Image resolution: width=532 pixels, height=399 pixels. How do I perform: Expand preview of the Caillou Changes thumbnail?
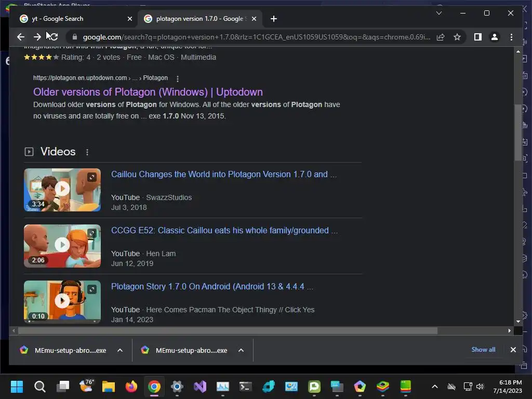[x=92, y=177]
